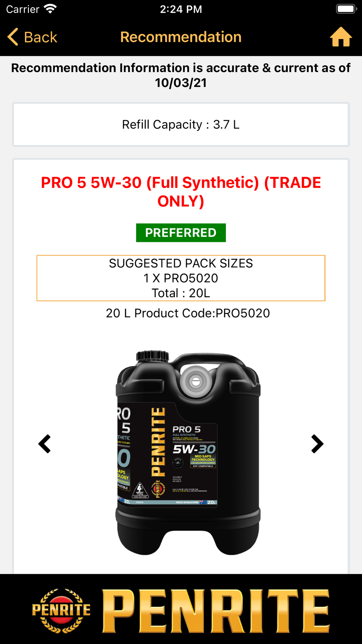This screenshot has height=644, width=362.
Task: Tap the 20 L Product Code:PRO5020 line
Action: click(188, 313)
